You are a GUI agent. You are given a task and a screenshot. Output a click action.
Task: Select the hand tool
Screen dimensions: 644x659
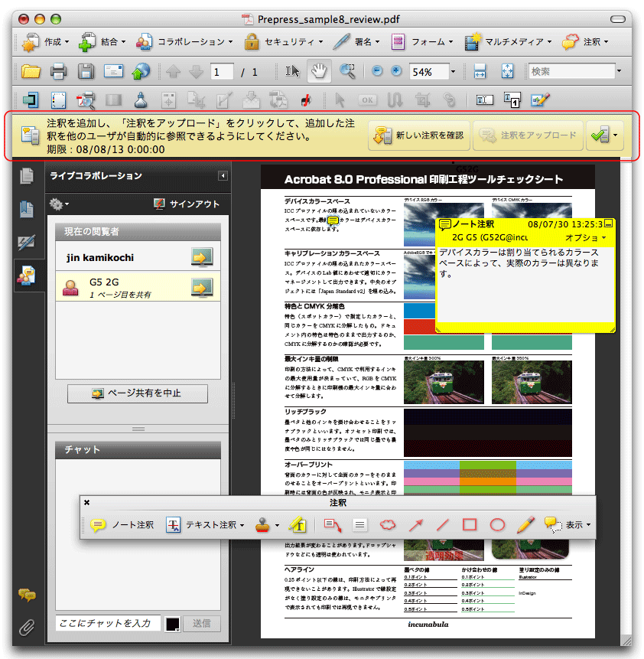(x=319, y=71)
